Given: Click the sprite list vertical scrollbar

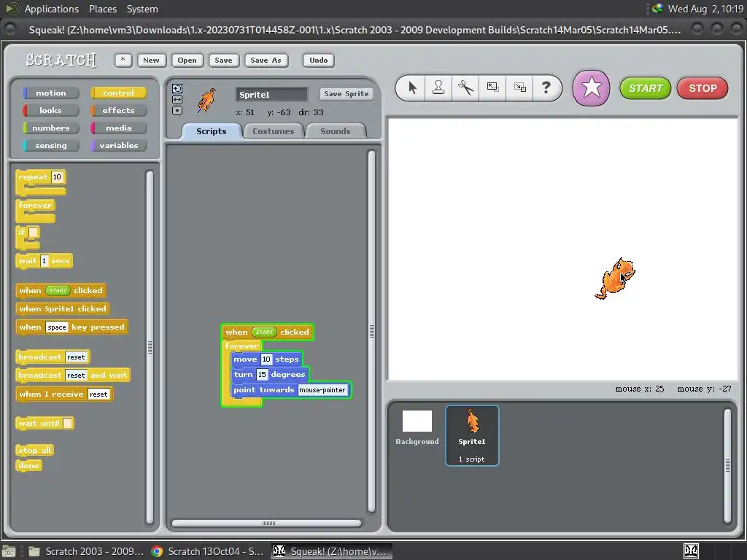Looking at the screenshot, I should [x=727, y=465].
